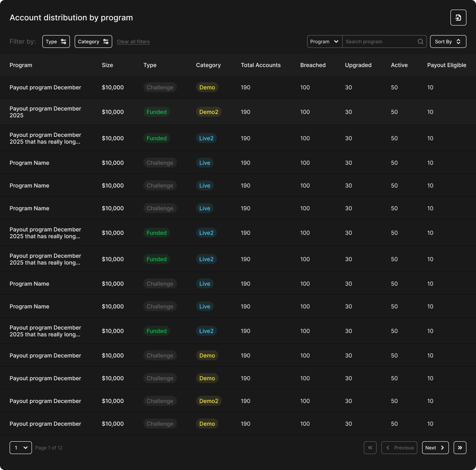Click the Funded badge for Payout program December 2025
The height and width of the screenshot is (470, 476).
(x=157, y=112)
